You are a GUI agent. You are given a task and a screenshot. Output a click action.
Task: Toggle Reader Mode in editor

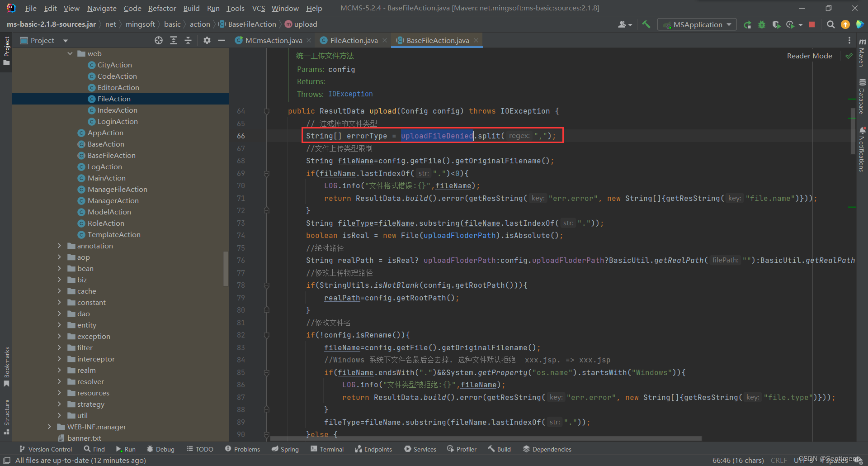pyautogui.click(x=809, y=56)
